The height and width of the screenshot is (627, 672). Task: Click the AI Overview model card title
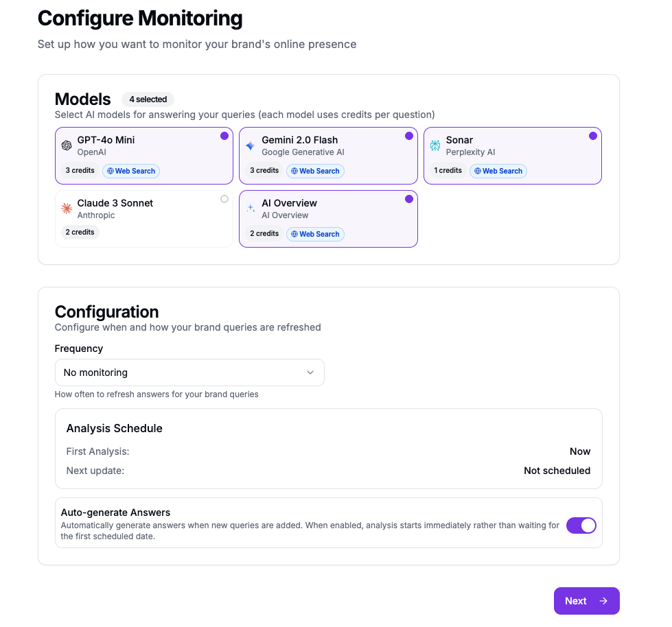[289, 203]
